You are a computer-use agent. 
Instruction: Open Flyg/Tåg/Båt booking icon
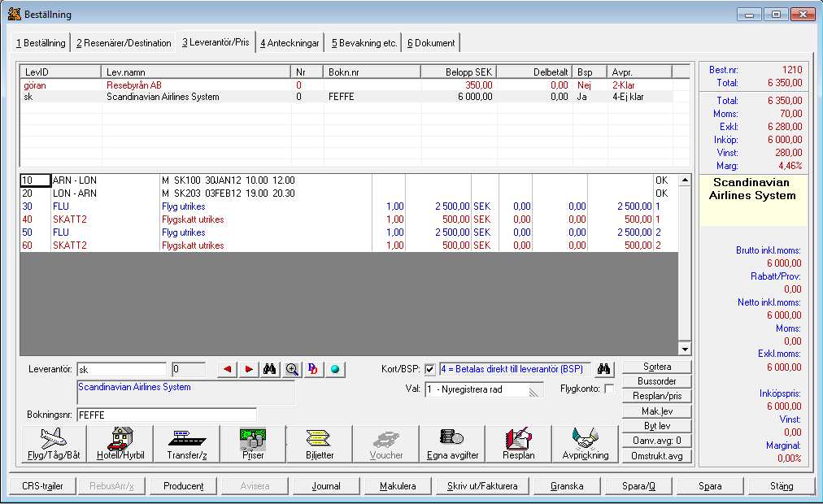point(54,444)
